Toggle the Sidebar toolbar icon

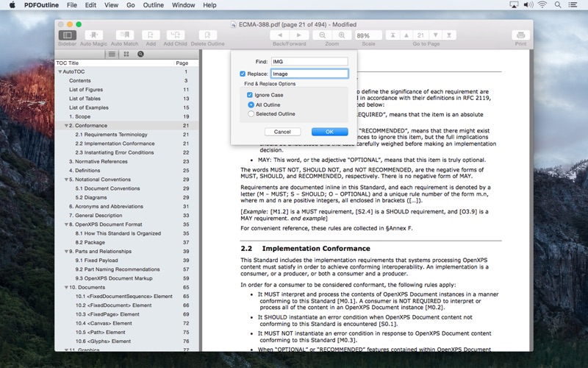pyautogui.click(x=68, y=35)
